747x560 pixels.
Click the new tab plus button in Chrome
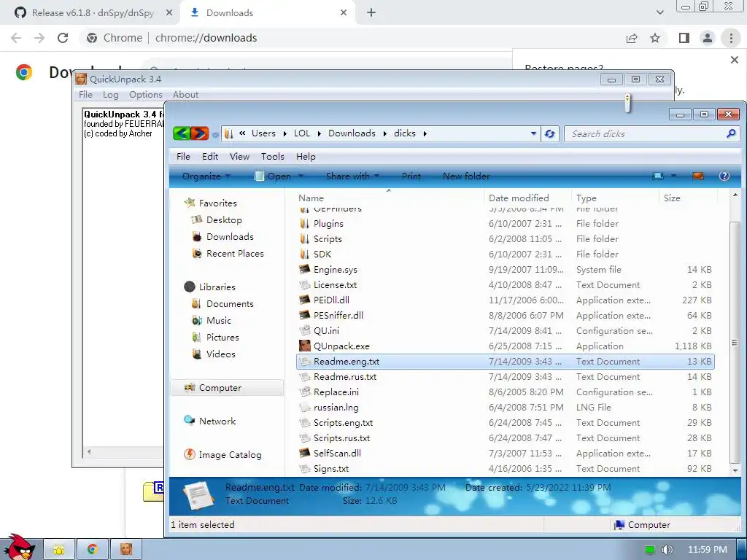[371, 13]
